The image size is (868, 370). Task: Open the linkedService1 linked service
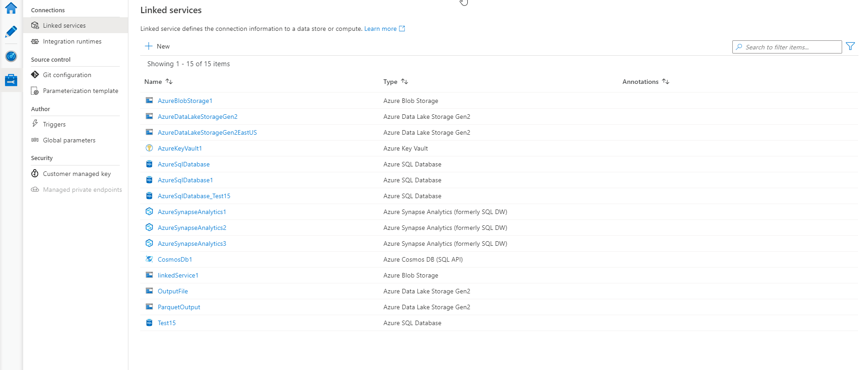pyautogui.click(x=178, y=275)
